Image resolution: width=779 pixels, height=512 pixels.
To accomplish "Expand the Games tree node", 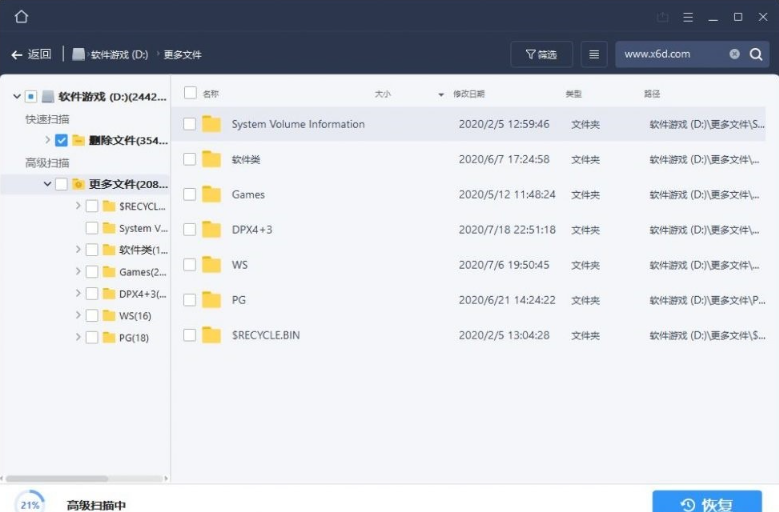I will [x=78, y=271].
